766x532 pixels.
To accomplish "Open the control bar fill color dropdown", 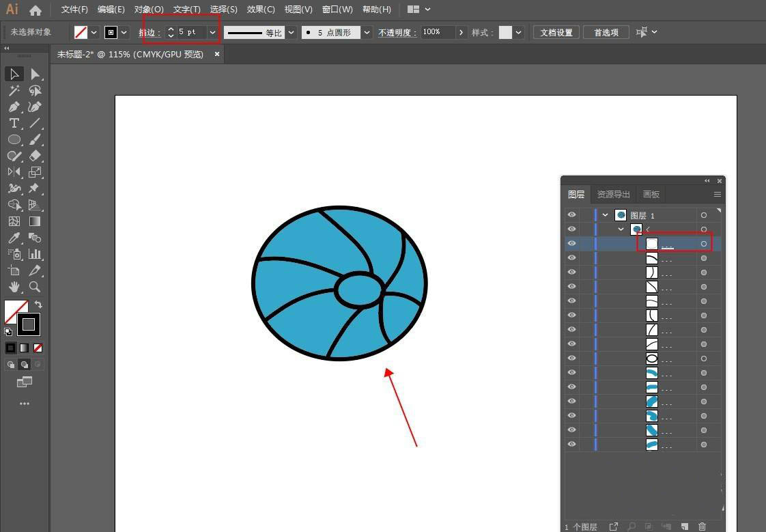I will point(94,32).
